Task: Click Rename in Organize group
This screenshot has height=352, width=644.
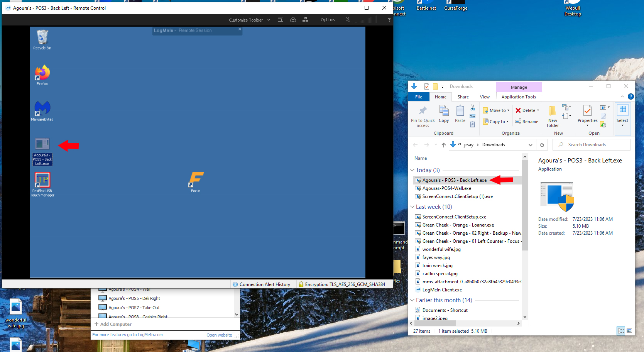Action: (527, 122)
